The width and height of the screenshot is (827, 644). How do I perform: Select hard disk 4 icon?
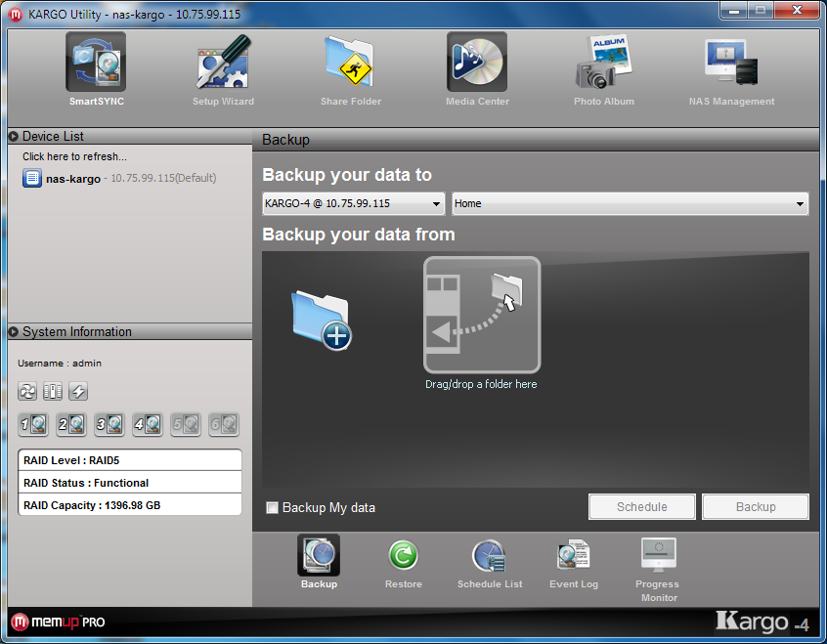click(148, 424)
